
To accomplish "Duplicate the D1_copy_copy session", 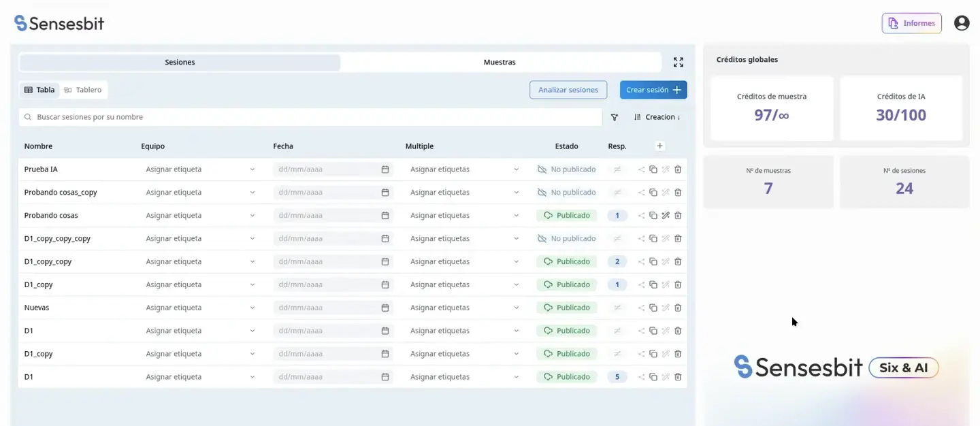I will click(653, 262).
